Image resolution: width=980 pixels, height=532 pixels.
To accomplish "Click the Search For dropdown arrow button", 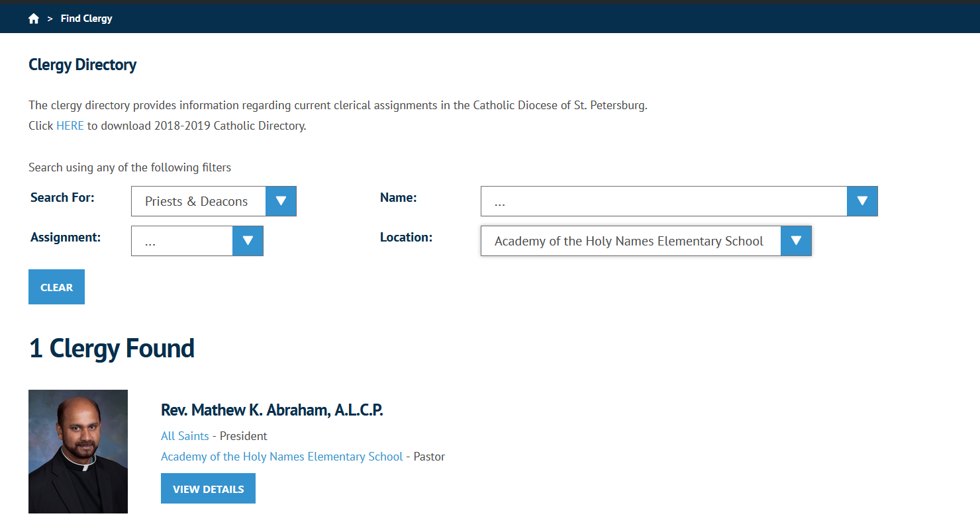I will pos(281,201).
